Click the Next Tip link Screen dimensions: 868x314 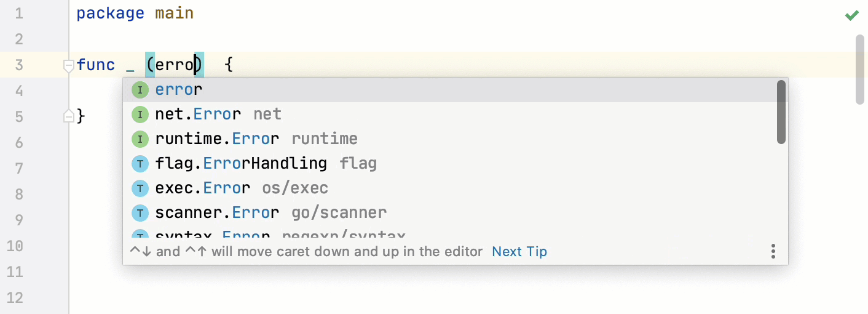tap(519, 251)
